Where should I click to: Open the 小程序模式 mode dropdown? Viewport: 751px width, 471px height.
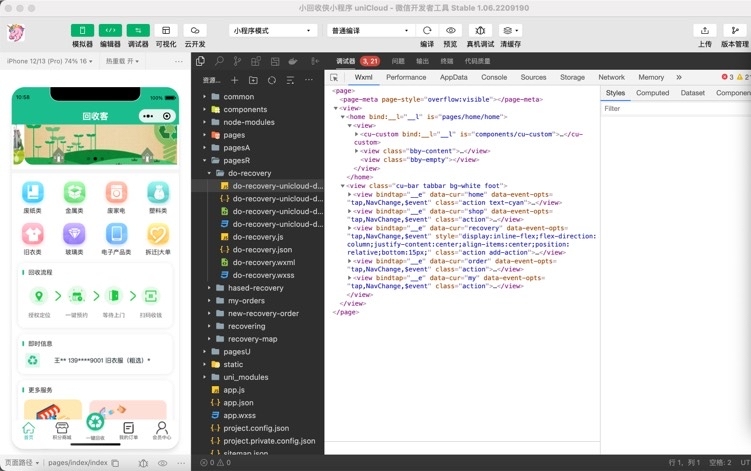click(x=273, y=31)
